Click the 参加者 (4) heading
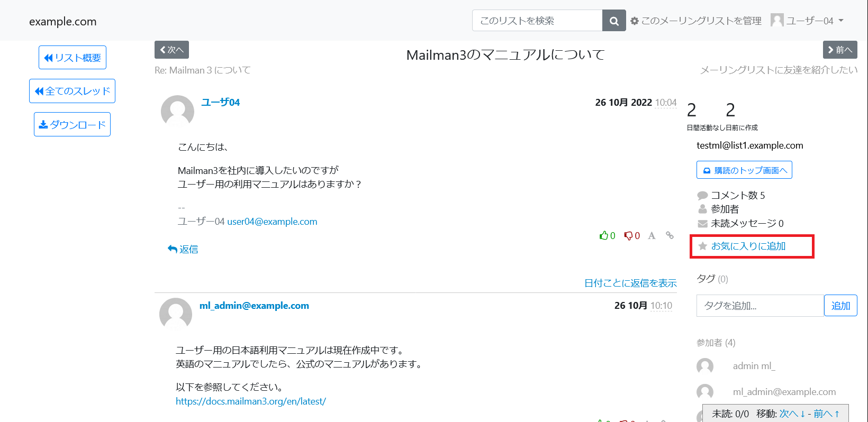Image resolution: width=868 pixels, height=422 pixels. pyautogui.click(x=716, y=343)
